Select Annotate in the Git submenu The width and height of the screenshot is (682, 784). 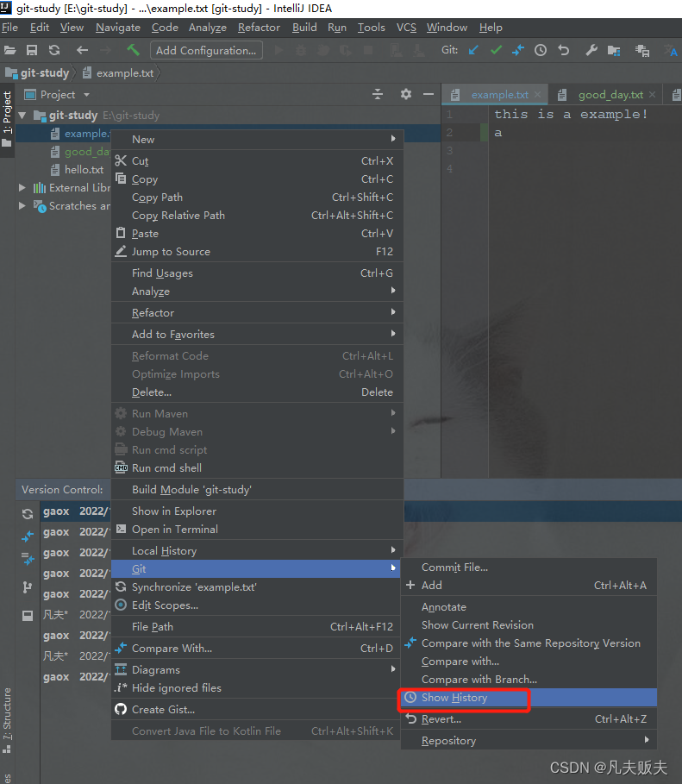529,606
